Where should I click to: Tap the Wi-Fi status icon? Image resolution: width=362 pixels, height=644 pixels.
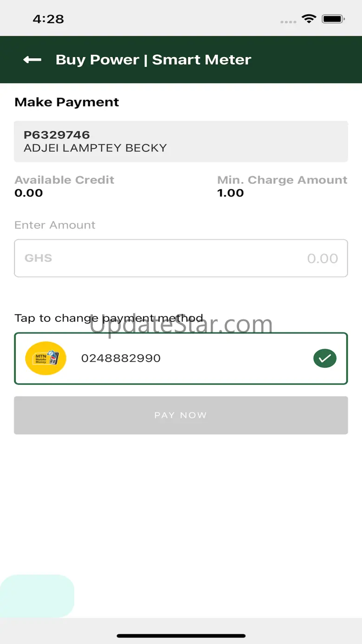coord(309,19)
